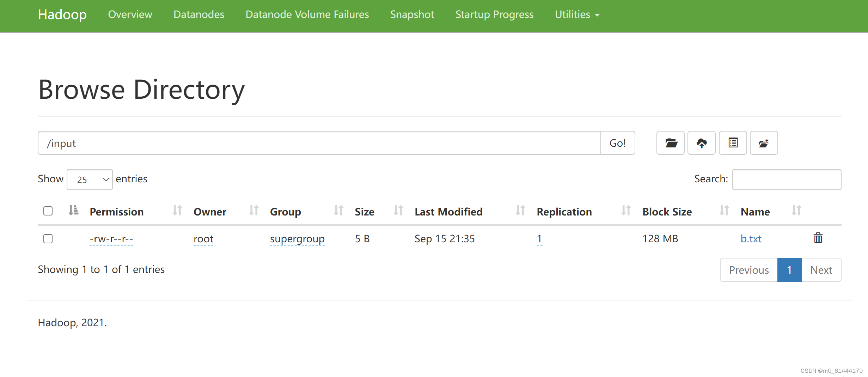Click the Go! button
The width and height of the screenshot is (868, 377).
(x=618, y=143)
